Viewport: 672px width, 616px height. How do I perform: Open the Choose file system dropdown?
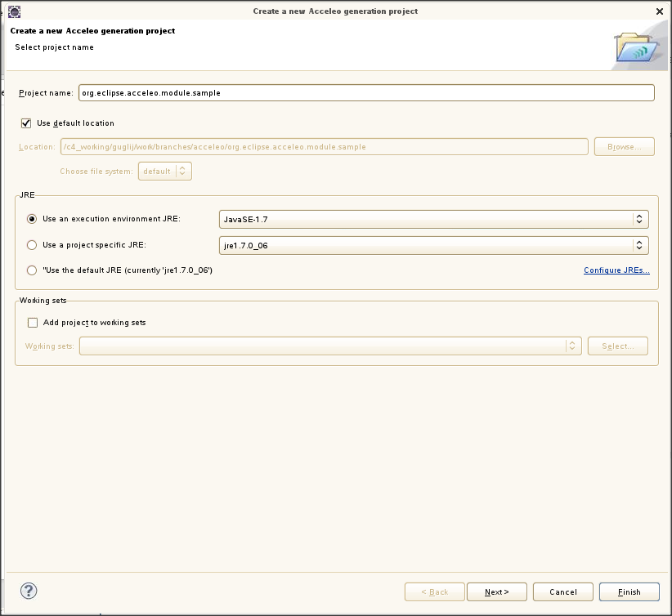click(x=165, y=172)
